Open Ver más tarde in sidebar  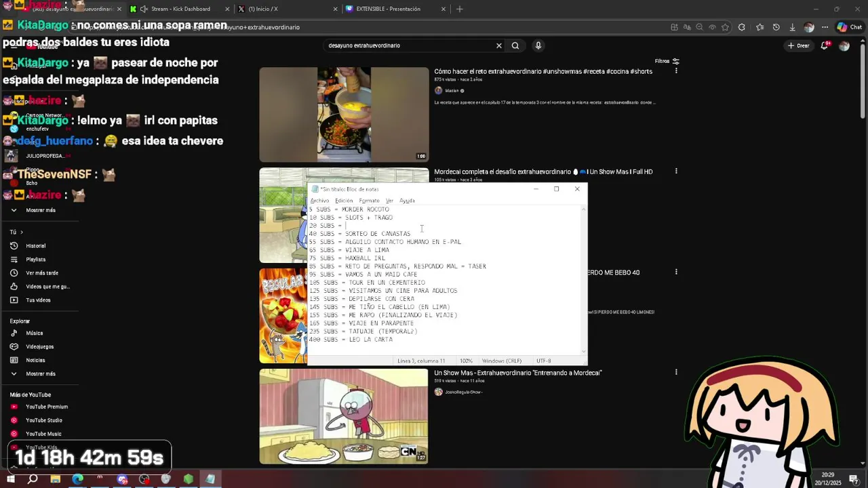point(42,273)
